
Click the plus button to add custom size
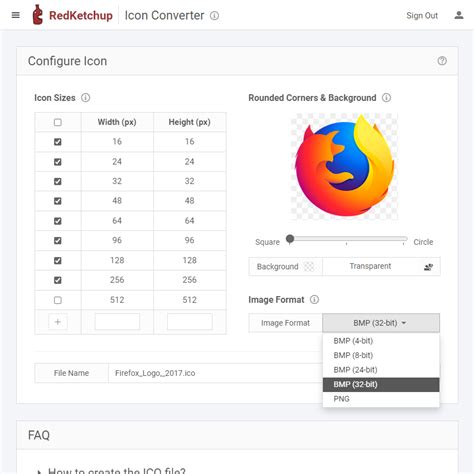(x=58, y=322)
